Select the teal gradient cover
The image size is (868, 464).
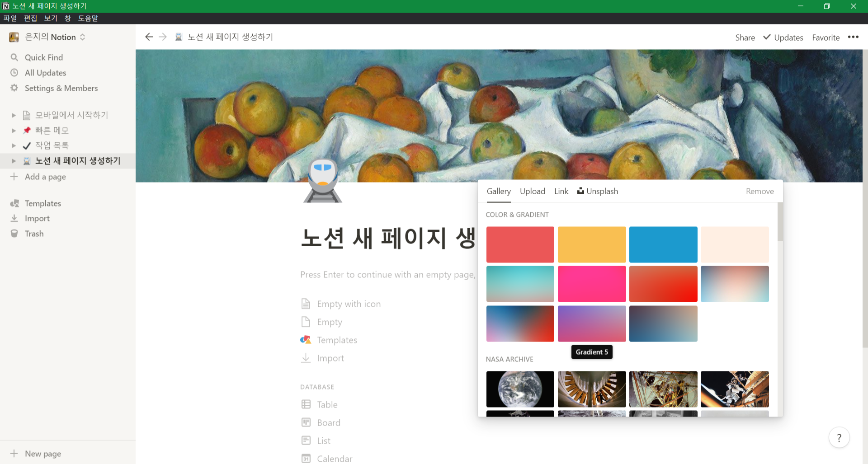pyautogui.click(x=520, y=284)
